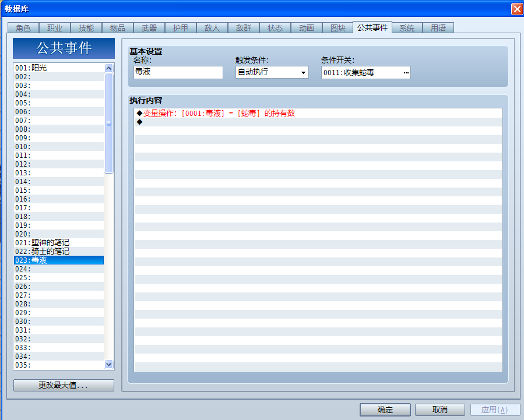Switch to the 物品 tab

118,28
